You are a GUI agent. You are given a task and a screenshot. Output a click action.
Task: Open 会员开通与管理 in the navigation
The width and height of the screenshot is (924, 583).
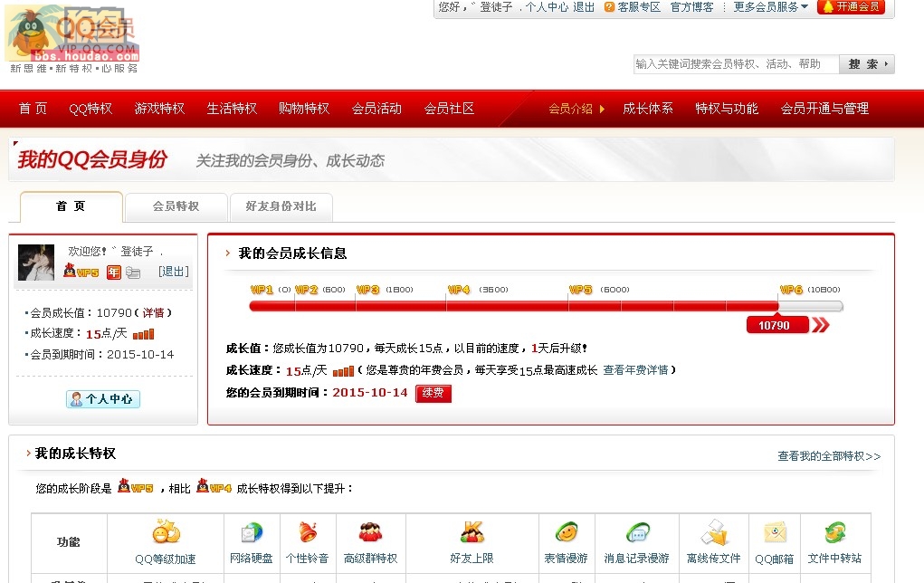[x=824, y=109]
